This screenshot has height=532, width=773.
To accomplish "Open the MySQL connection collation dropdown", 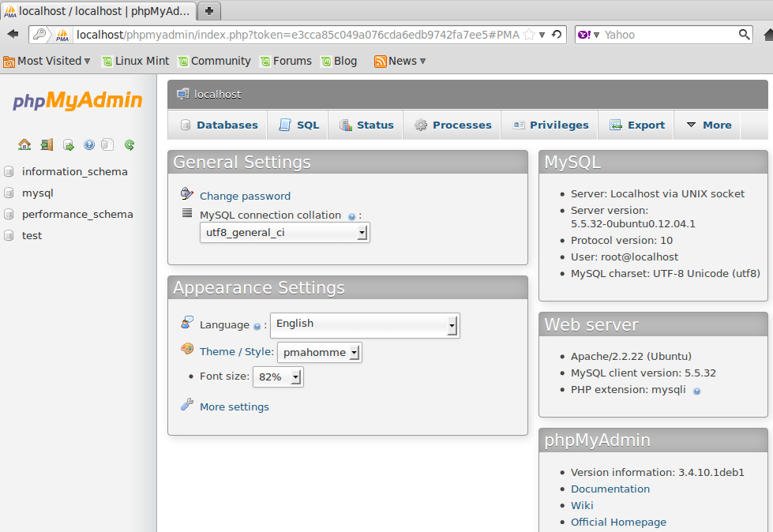I will (x=284, y=233).
